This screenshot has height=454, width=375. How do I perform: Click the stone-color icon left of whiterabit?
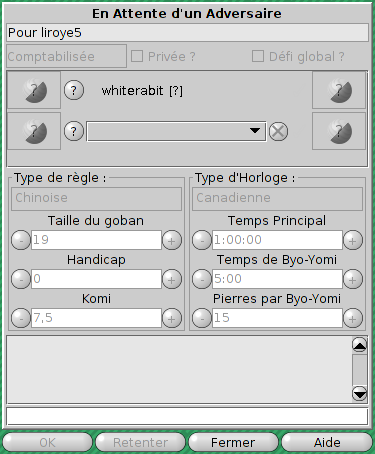click(x=34, y=90)
